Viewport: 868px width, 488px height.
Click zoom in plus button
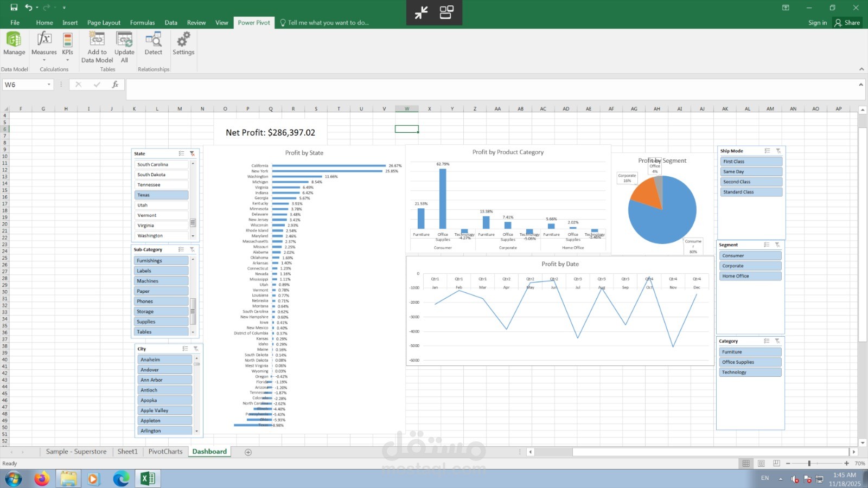(846, 464)
